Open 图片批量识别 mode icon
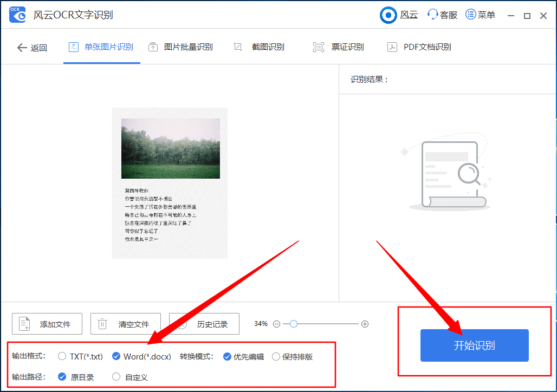This screenshot has height=392, width=557. [153, 47]
